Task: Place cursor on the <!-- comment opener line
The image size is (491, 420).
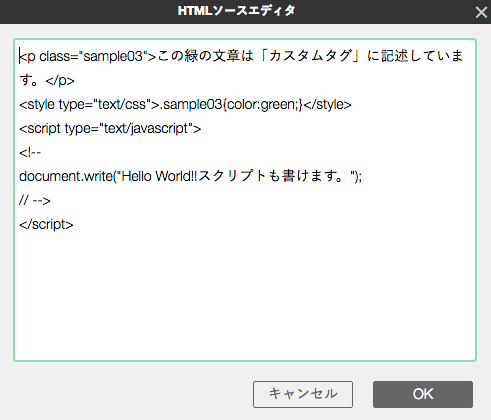Action: pos(30,153)
